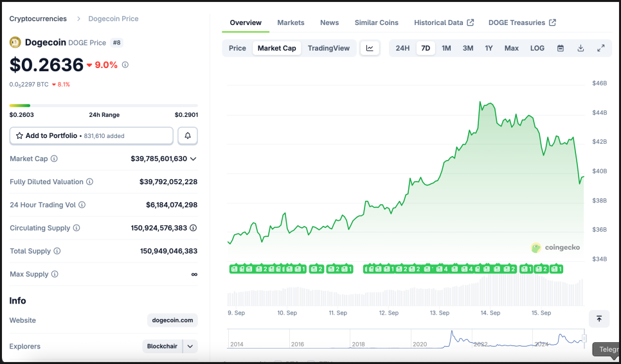Screen dimensions: 621x364
Task: Select the line chart type icon
Action: point(370,48)
